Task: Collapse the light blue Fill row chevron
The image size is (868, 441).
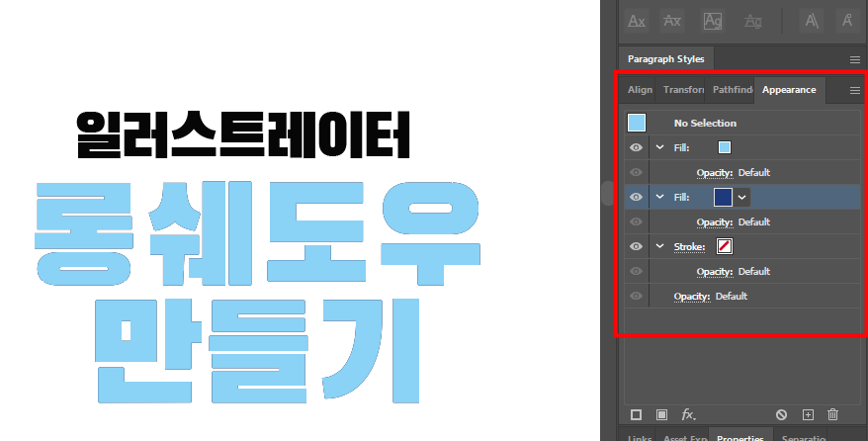Action: click(659, 147)
